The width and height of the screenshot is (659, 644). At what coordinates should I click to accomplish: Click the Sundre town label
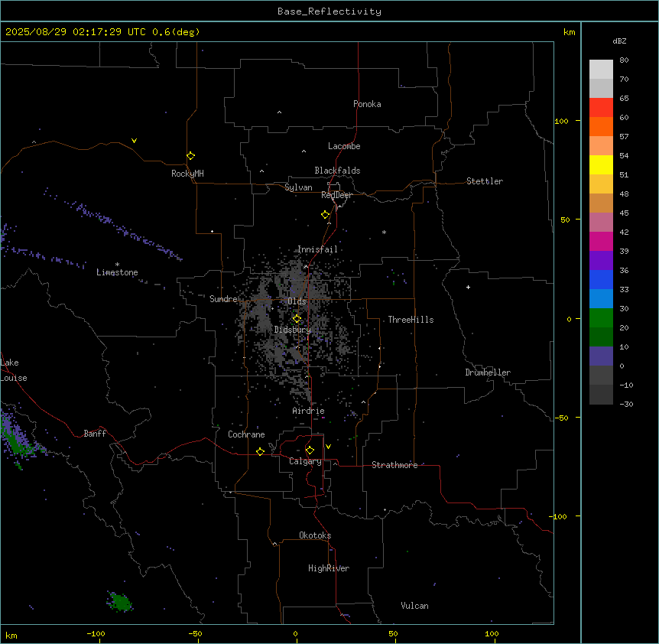pyautogui.click(x=223, y=299)
